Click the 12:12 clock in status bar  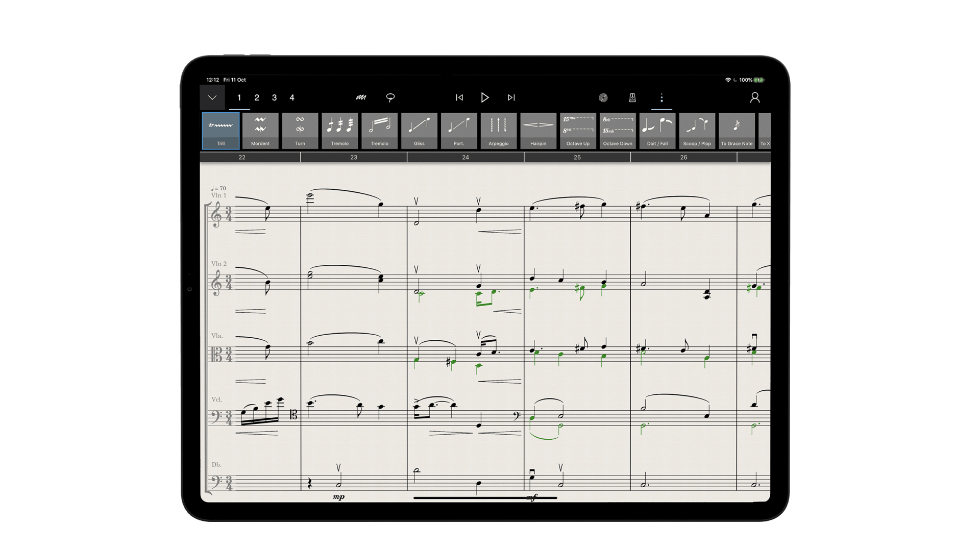coord(212,80)
